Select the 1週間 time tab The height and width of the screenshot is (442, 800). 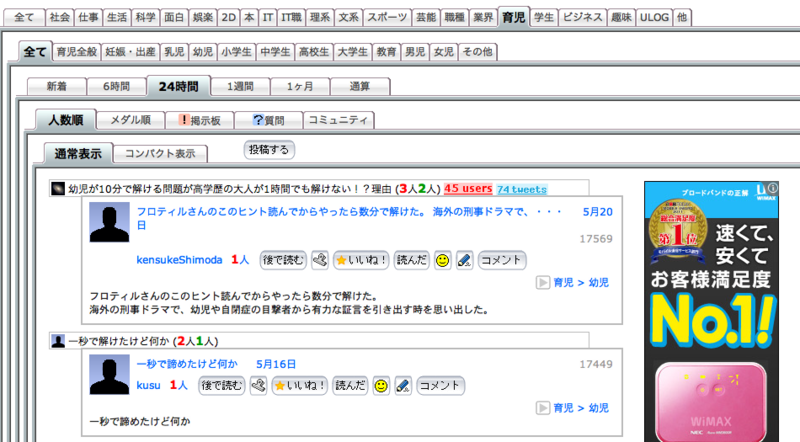(240, 86)
